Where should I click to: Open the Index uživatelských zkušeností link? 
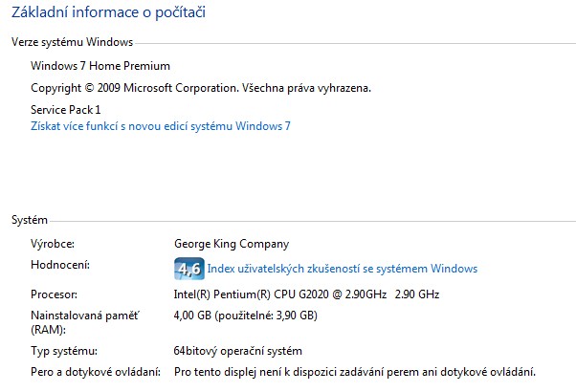[342, 269]
